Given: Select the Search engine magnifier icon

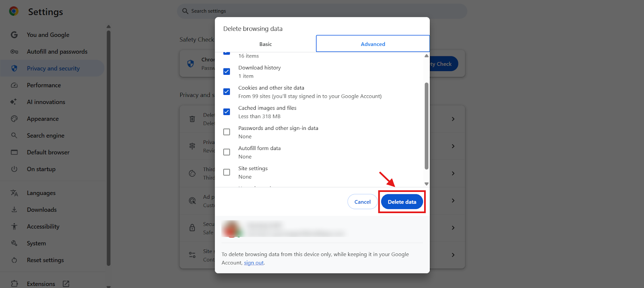Looking at the screenshot, I should pyautogui.click(x=14, y=136).
